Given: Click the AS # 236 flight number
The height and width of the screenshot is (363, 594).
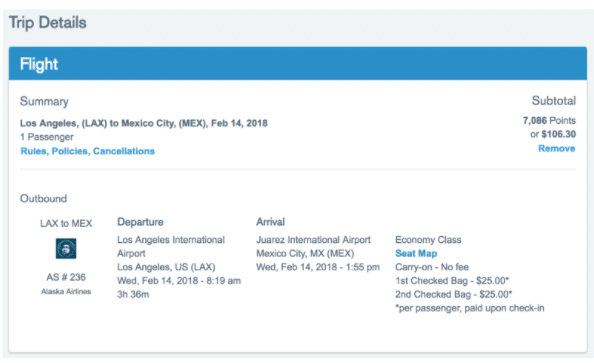Looking at the screenshot, I should pos(66,277).
